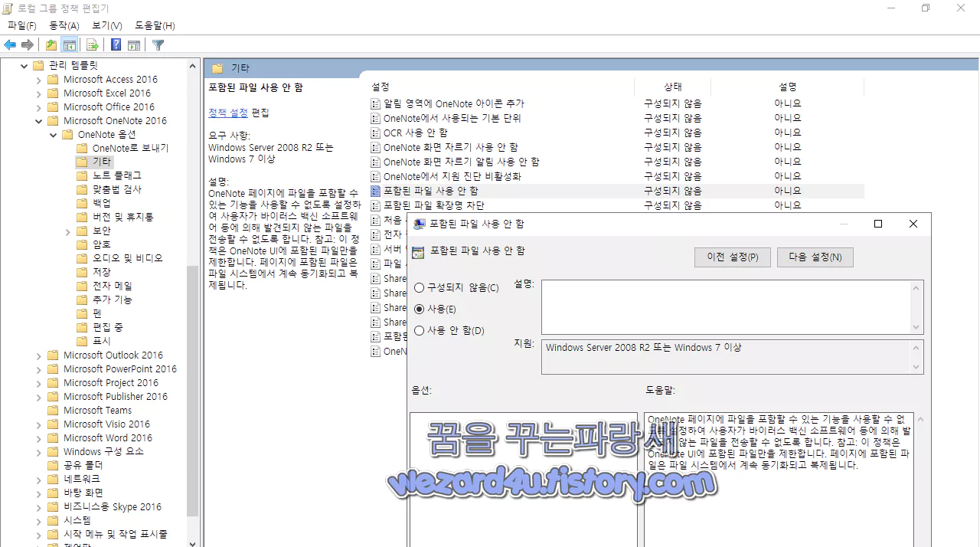Viewport: 980px width, 547px height.
Task: Expand Microsoft Office 2016 node
Action: [x=39, y=107]
